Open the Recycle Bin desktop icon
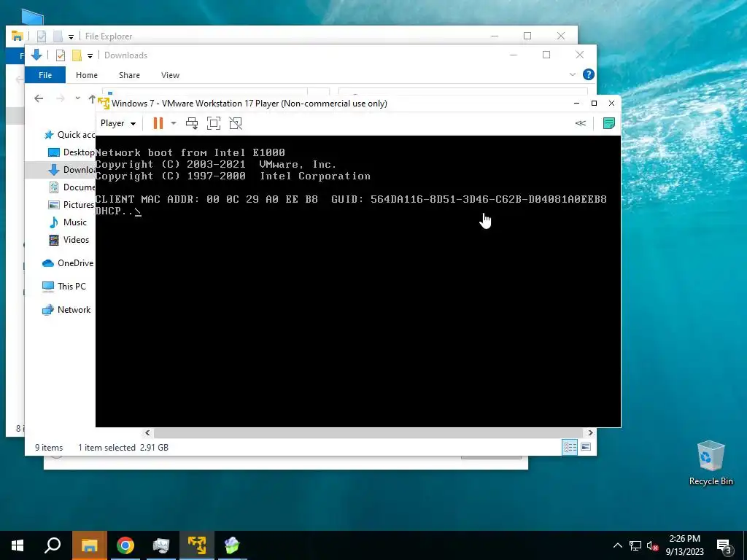 (x=711, y=463)
